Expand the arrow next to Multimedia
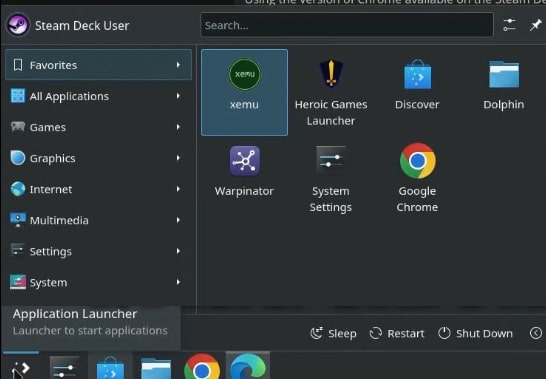This screenshot has width=546, height=379. (178, 220)
